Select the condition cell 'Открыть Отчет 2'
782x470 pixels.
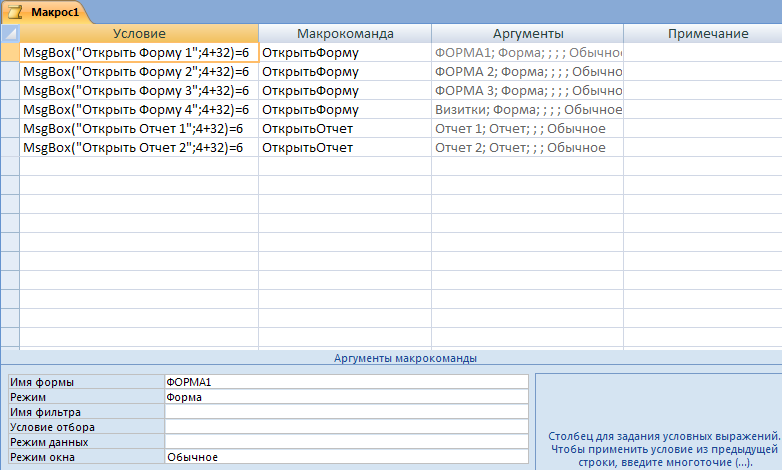[139, 148]
